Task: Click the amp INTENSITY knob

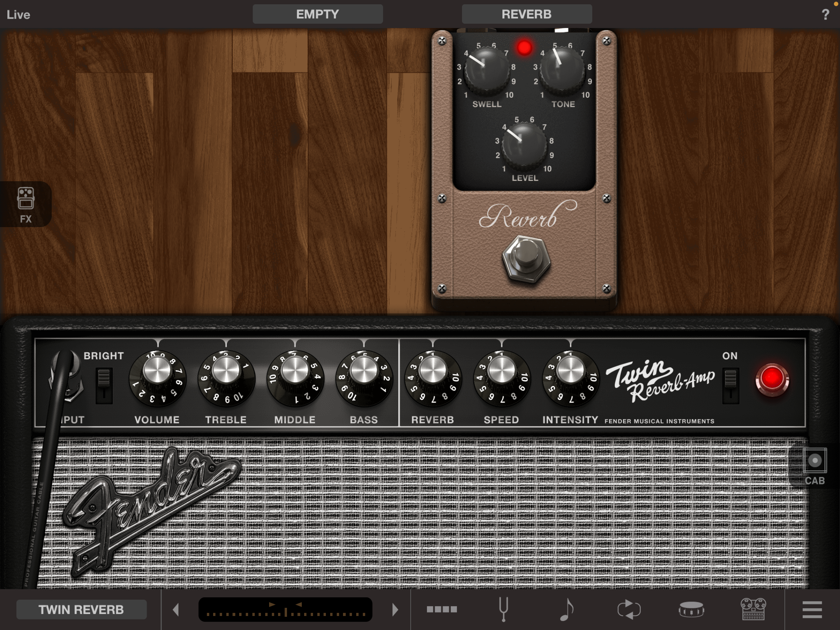Action: click(570, 379)
